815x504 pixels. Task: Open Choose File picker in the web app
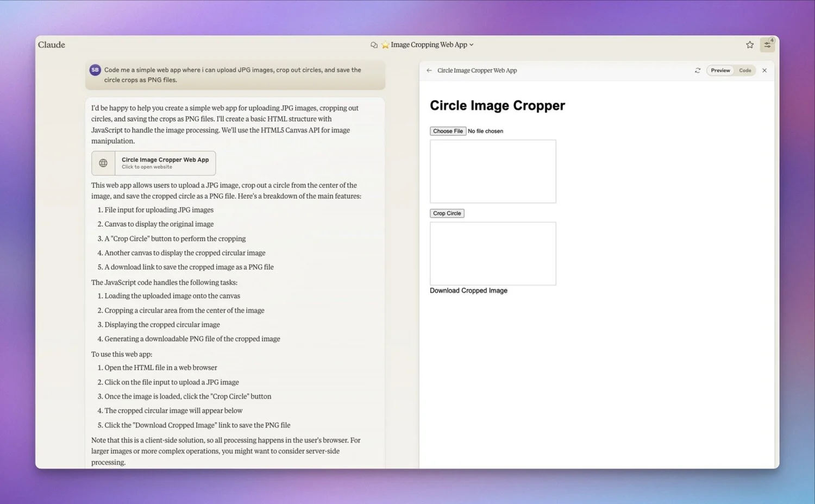pyautogui.click(x=447, y=131)
